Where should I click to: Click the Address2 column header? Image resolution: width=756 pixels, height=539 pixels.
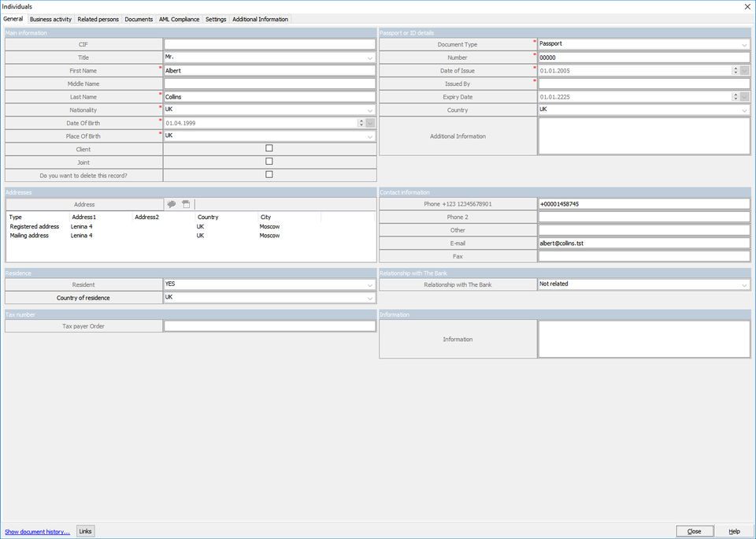[x=164, y=217]
